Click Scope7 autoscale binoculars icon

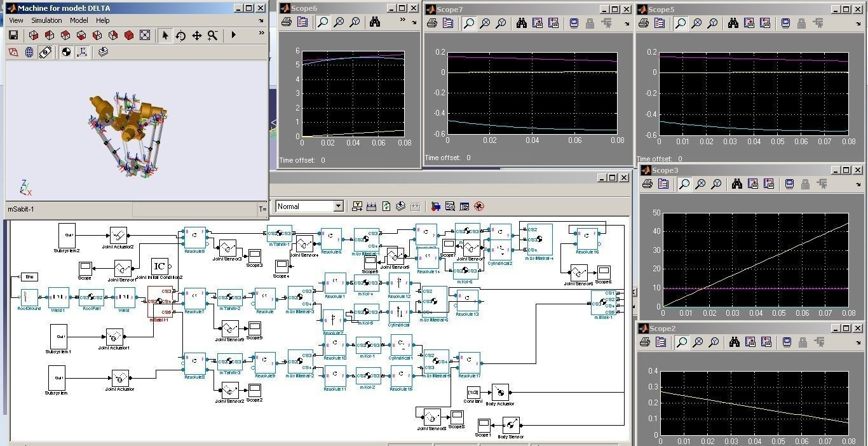click(x=522, y=24)
